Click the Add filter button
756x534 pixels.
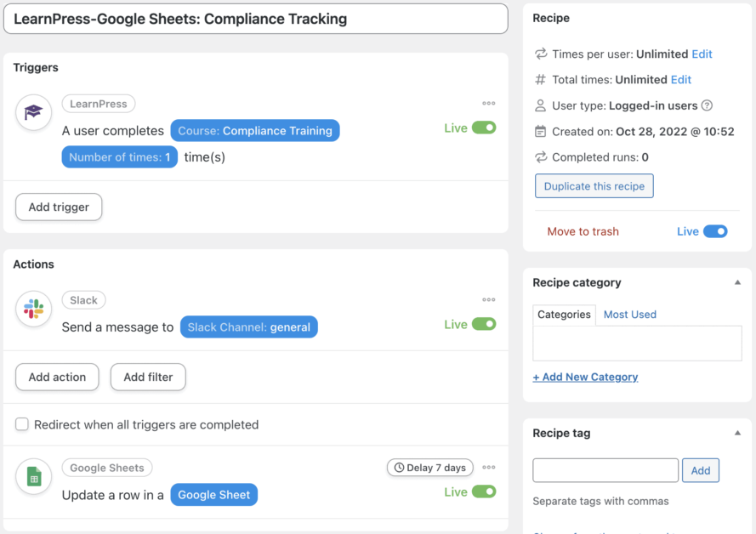click(x=148, y=377)
